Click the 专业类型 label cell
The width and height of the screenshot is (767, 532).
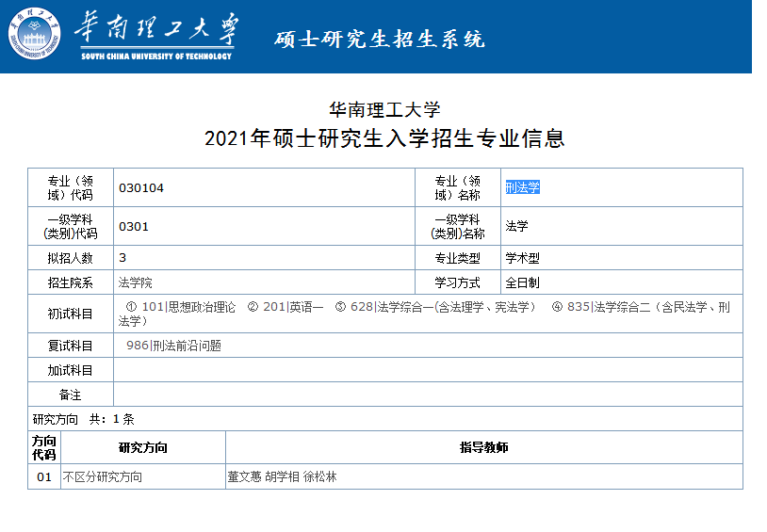coord(457,258)
